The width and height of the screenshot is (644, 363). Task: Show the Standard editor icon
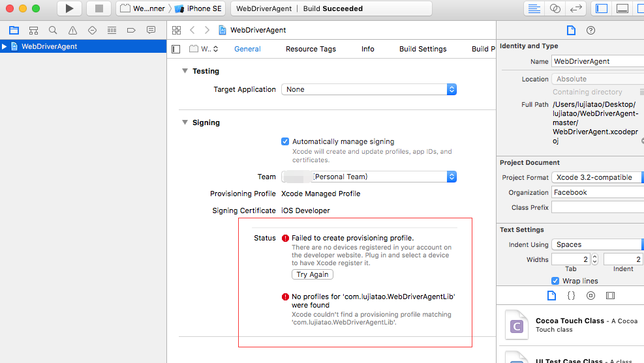(x=534, y=8)
